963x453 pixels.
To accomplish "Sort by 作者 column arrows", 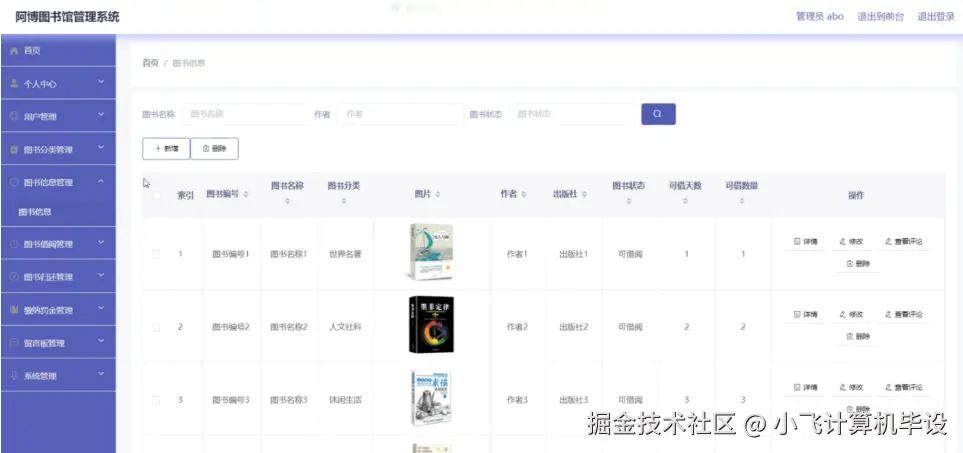I will 524,195.
